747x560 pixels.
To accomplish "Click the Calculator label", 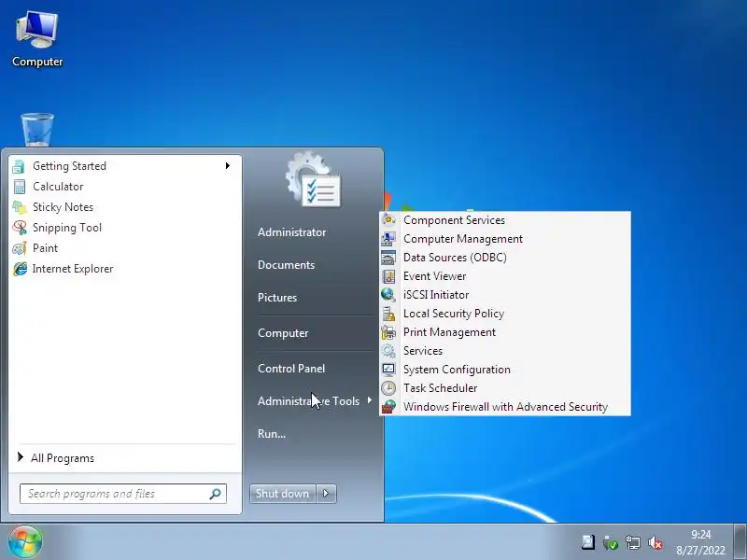I will (58, 187).
